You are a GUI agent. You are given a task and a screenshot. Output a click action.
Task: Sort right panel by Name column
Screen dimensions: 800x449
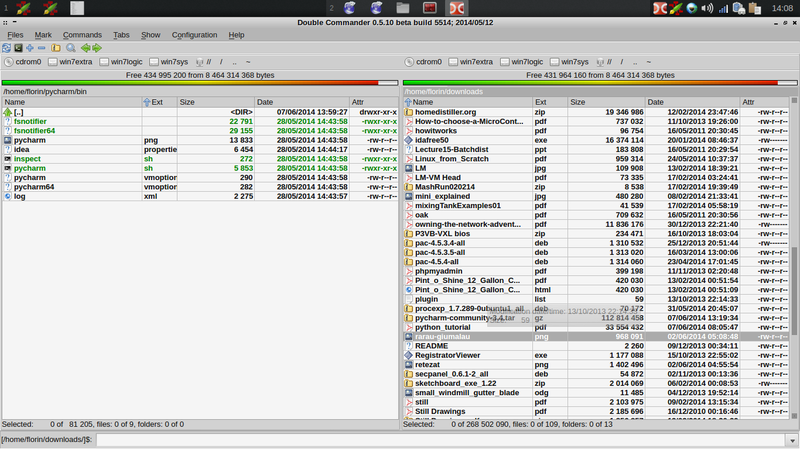click(x=468, y=102)
